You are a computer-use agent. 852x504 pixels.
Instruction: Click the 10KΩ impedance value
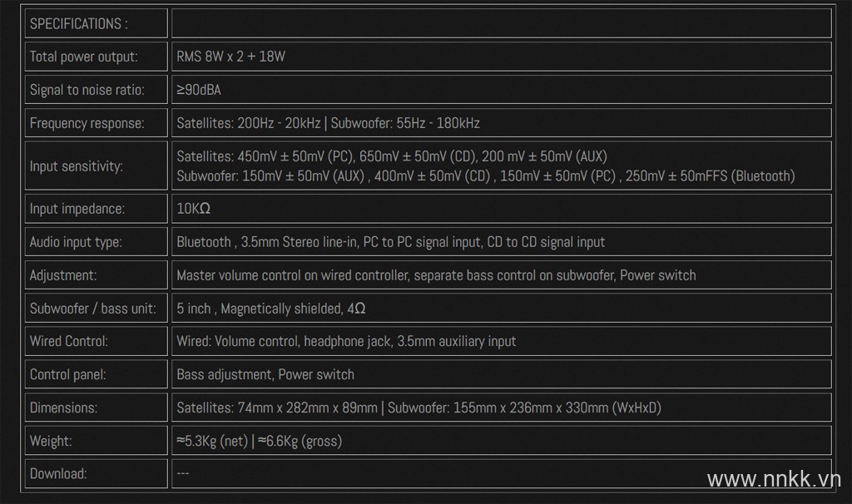pyautogui.click(x=193, y=209)
